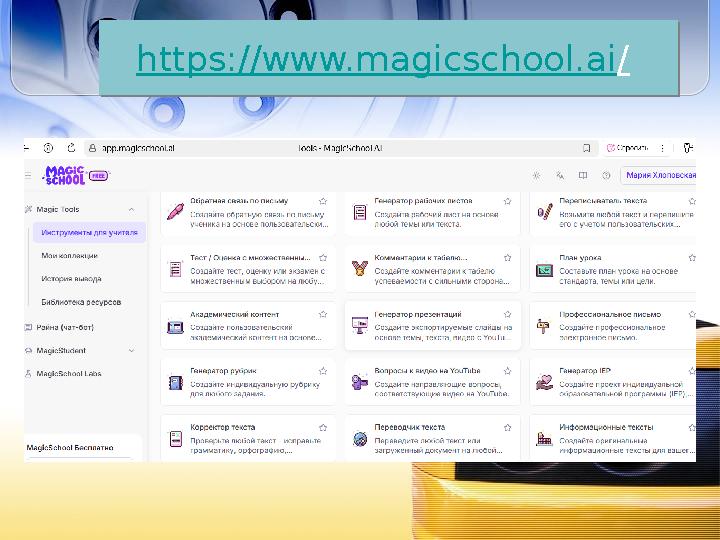Viewport: 720px width, 540px height.
Task: Favorite the Вопросы к видео на YouTube star
Action: [507, 371]
